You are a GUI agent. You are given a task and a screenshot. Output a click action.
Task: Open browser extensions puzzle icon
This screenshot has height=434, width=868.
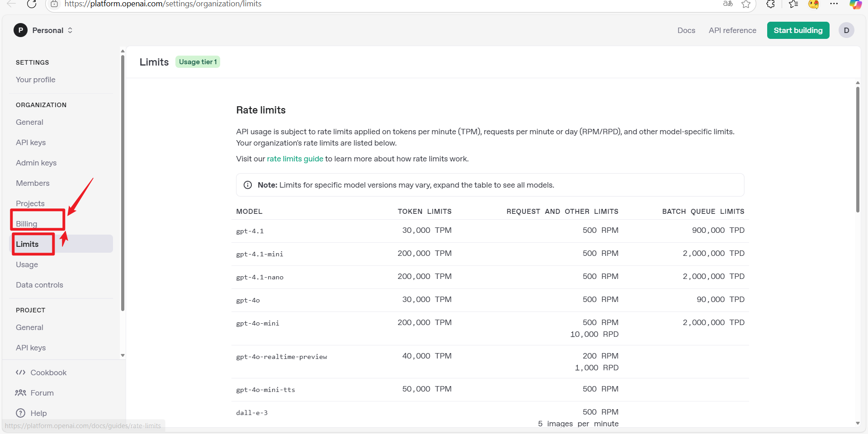coord(771,4)
